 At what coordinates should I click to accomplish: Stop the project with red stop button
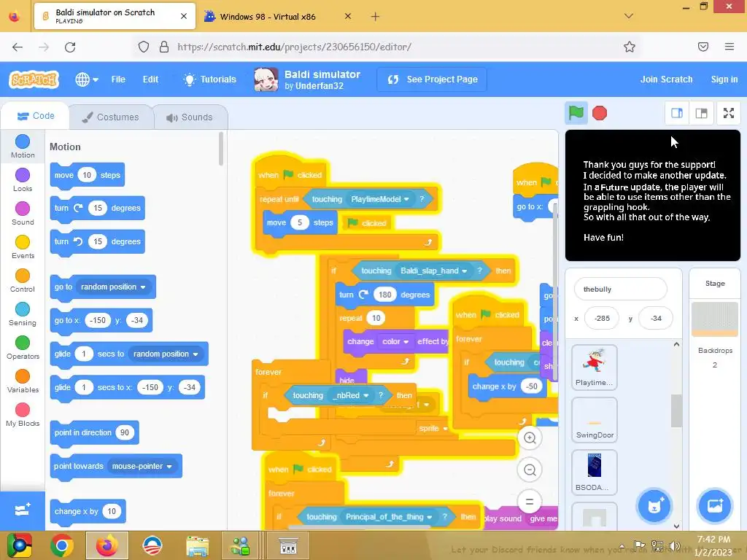point(600,113)
